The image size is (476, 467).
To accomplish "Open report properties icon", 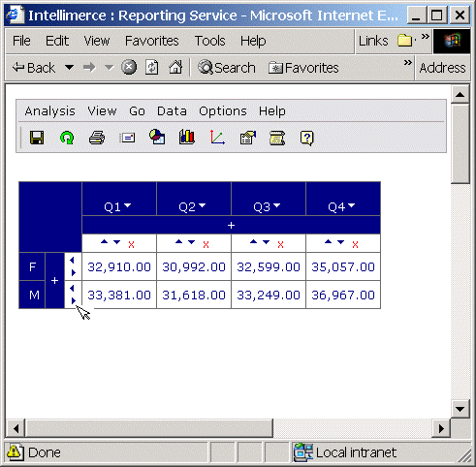I will (248, 138).
